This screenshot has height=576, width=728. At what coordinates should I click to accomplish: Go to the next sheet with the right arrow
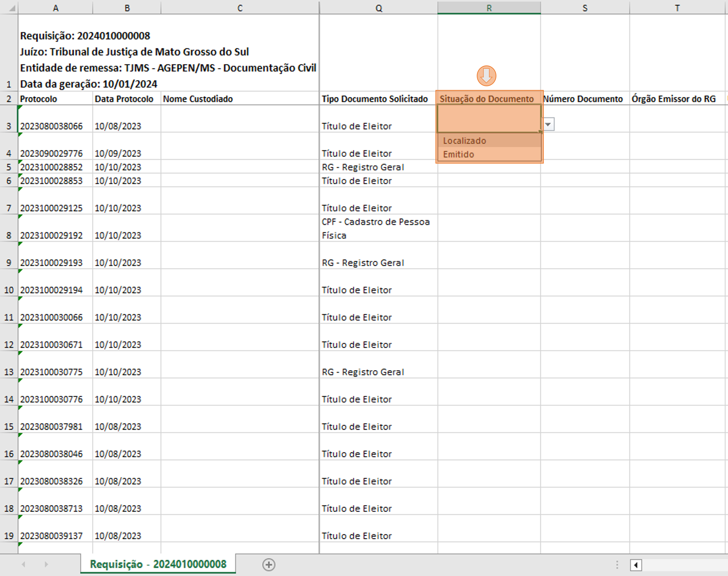click(46, 564)
